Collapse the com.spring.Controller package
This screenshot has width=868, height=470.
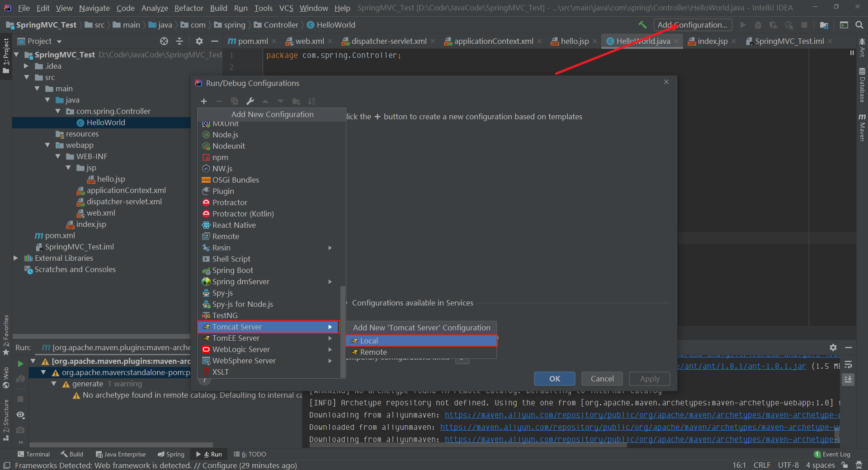pyautogui.click(x=58, y=111)
